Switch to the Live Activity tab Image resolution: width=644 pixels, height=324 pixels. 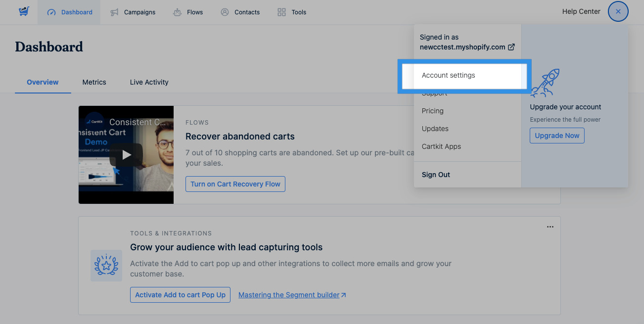tap(149, 82)
